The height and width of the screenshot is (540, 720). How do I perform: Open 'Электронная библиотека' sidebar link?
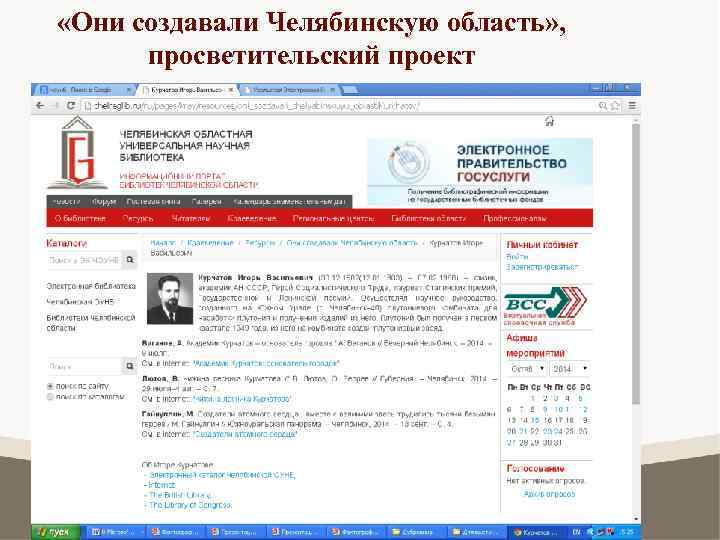click(x=91, y=286)
